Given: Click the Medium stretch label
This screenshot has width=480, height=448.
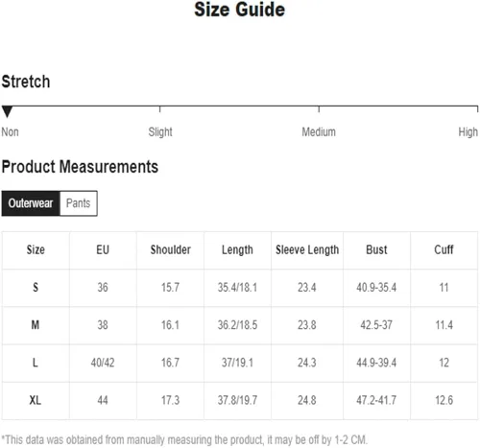Looking at the screenshot, I should (x=319, y=131).
